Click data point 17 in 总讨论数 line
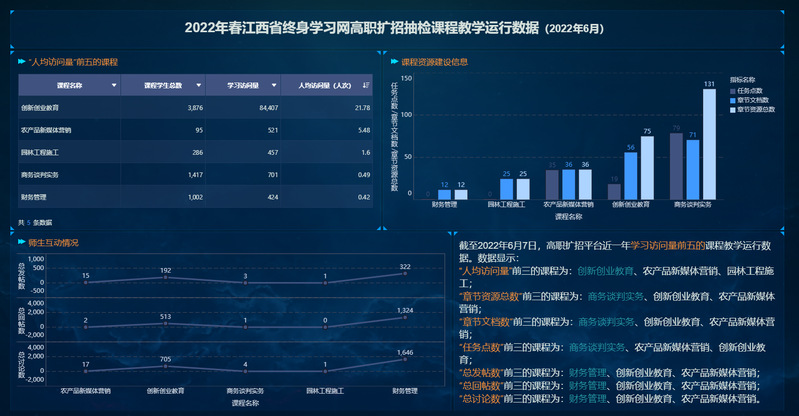 [x=86, y=371]
